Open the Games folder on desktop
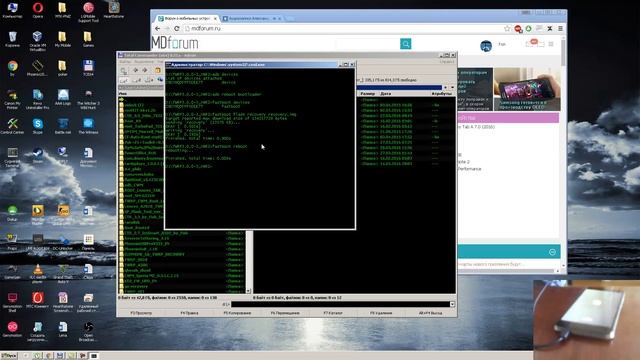Screen dimensions: 640x360 coord(87,39)
